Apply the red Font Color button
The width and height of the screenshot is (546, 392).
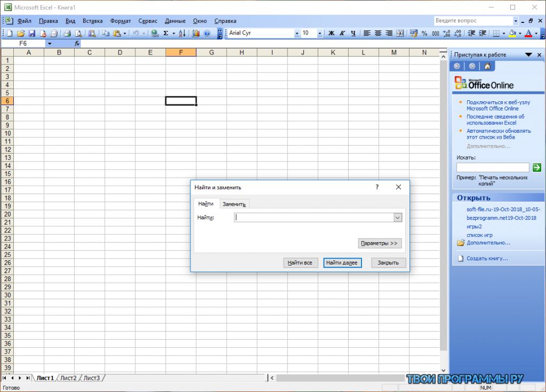point(528,34)
